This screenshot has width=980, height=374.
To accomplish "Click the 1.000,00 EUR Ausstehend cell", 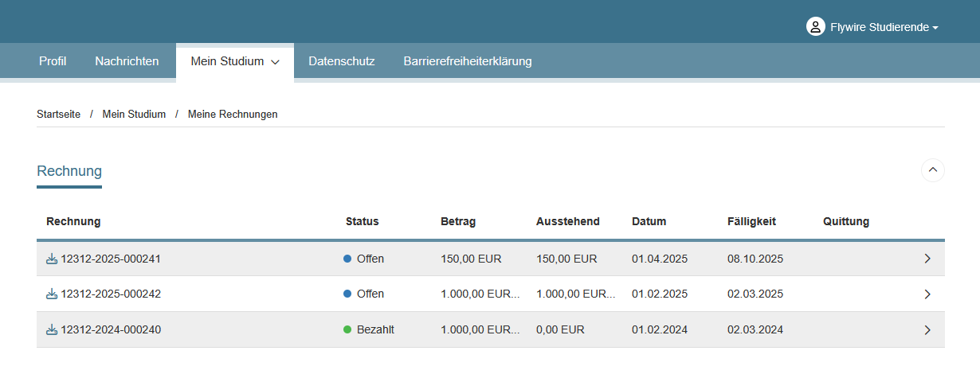I will coord(576,294).
